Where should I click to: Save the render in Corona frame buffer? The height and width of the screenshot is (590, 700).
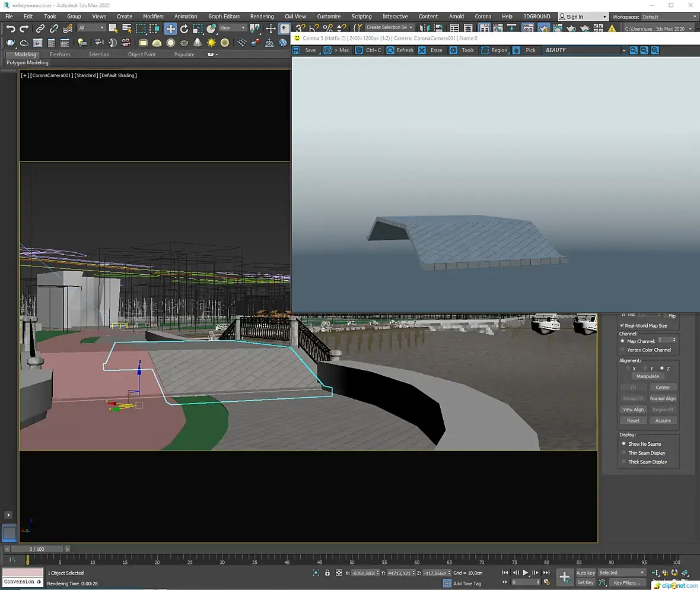[305, 50]
